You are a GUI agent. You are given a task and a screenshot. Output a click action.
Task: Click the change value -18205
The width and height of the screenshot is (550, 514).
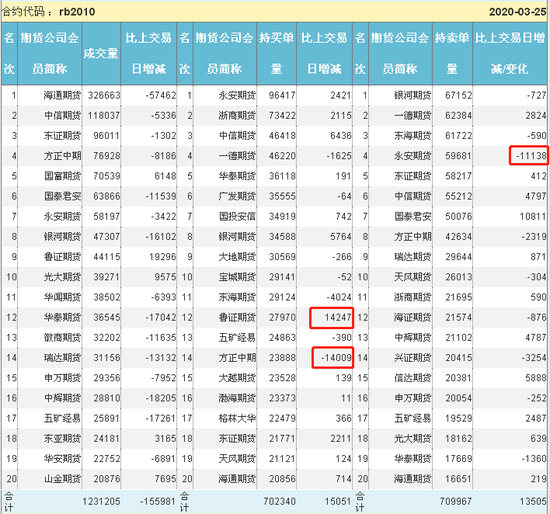tap(161, 398)
